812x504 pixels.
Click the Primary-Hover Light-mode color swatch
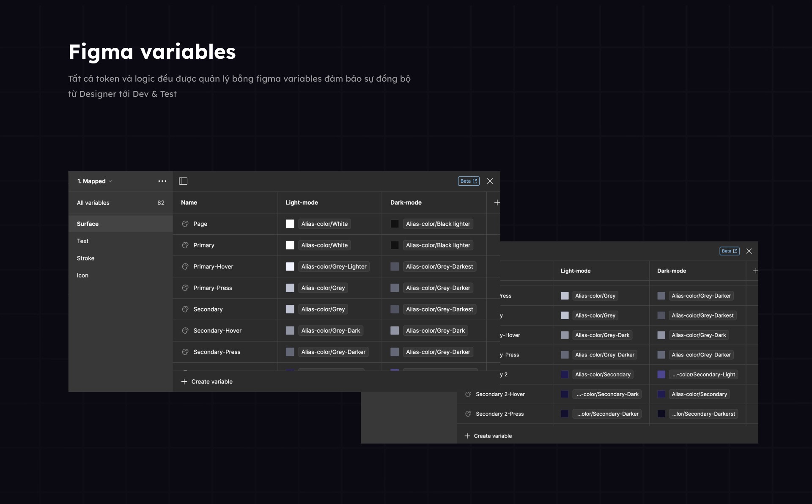click(290, 266)
